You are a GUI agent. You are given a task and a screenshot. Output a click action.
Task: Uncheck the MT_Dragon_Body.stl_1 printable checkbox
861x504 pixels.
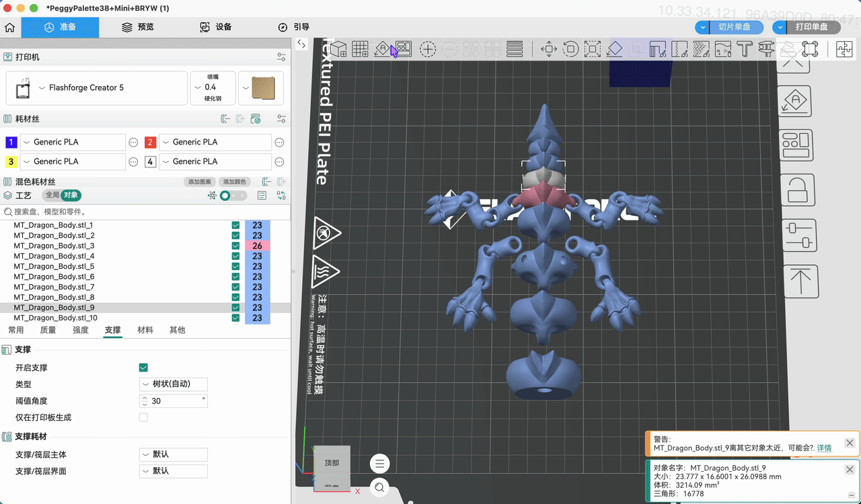235,225
